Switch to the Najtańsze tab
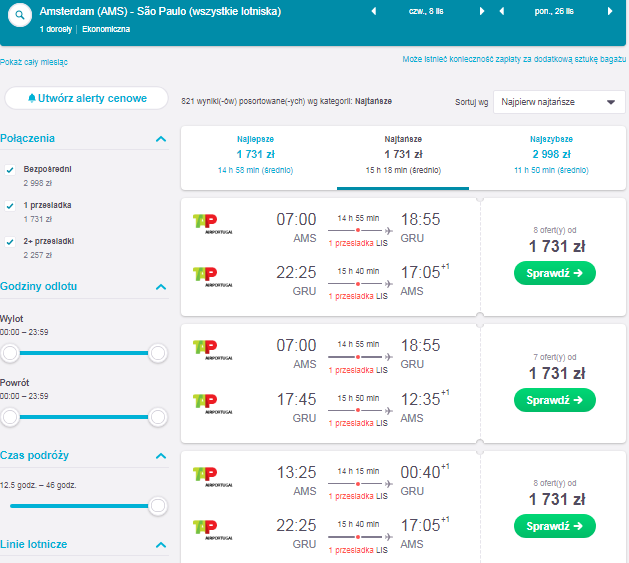The width and height of the screenshot is (629, 563). (x=403, y=155)
